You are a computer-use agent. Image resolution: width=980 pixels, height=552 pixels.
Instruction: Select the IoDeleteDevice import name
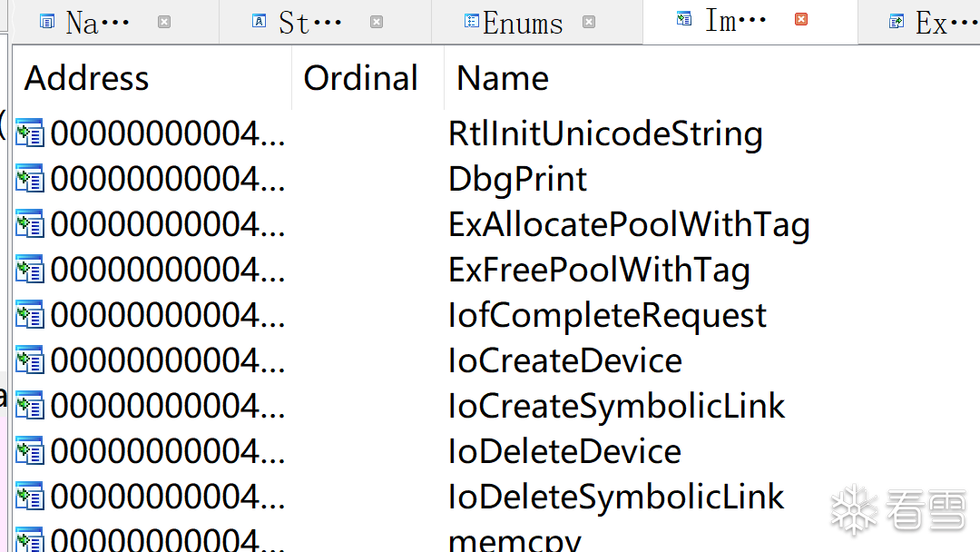point(565,451)
